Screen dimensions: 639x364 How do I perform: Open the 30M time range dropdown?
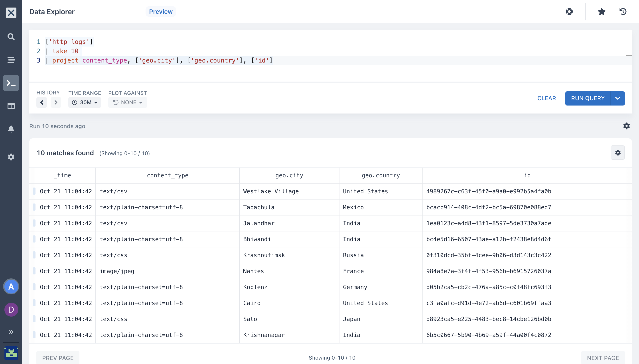tap(85, 102)
